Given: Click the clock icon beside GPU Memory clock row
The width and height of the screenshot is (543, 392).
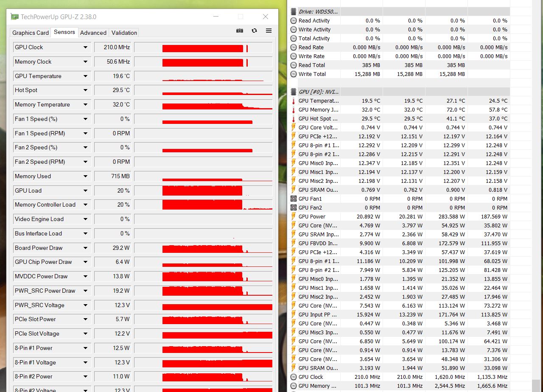Looking at the screenshot, I should click(294, 386).
